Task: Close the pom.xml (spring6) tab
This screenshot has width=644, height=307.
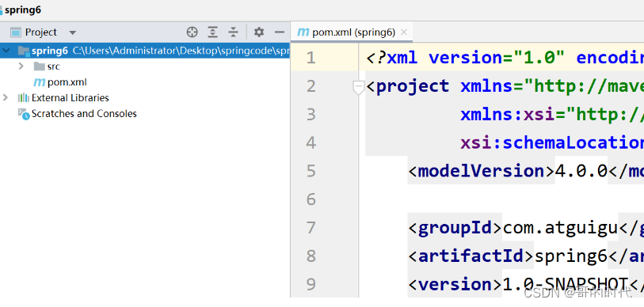Action: click(x=404, y=32)
